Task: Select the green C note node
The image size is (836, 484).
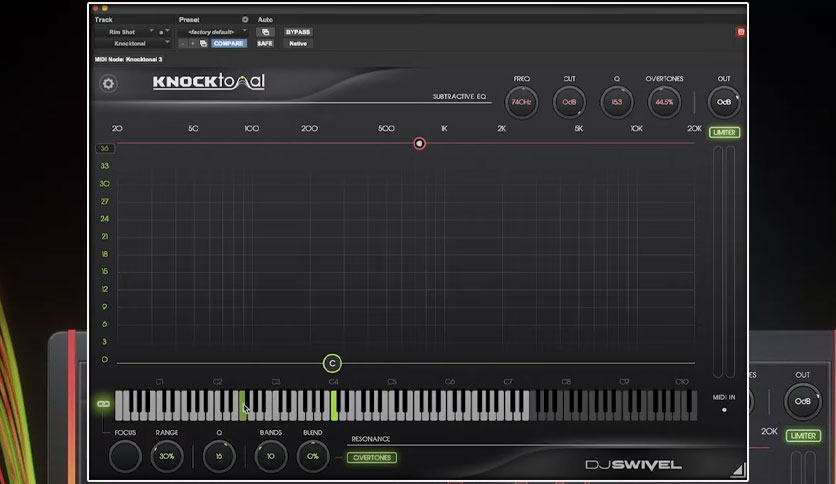Action: pos(332,364)
